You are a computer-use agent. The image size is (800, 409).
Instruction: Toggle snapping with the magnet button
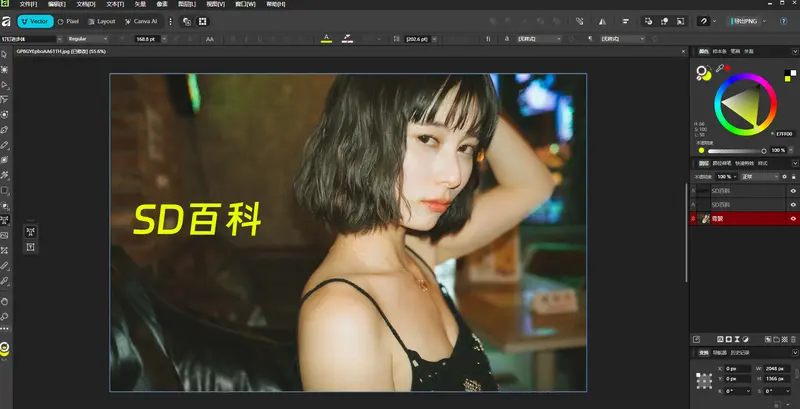[x=704, y=21]
